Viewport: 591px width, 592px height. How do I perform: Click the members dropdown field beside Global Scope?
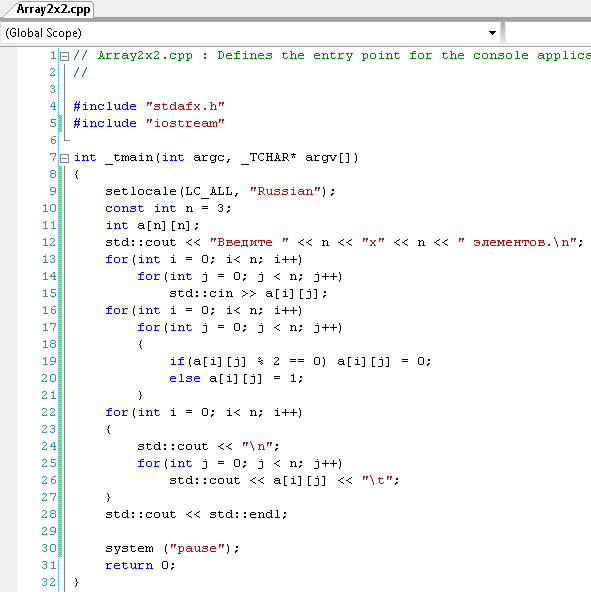coord(548,33)
